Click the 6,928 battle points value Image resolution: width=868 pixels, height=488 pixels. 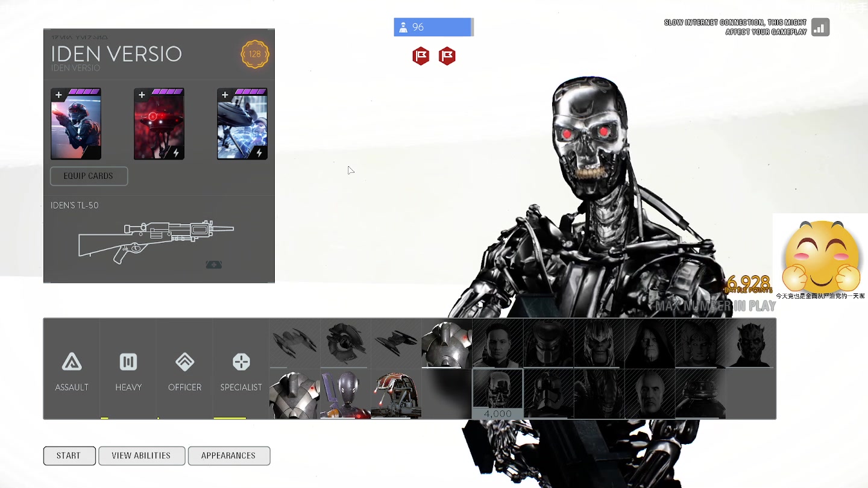tap(749, 282)
